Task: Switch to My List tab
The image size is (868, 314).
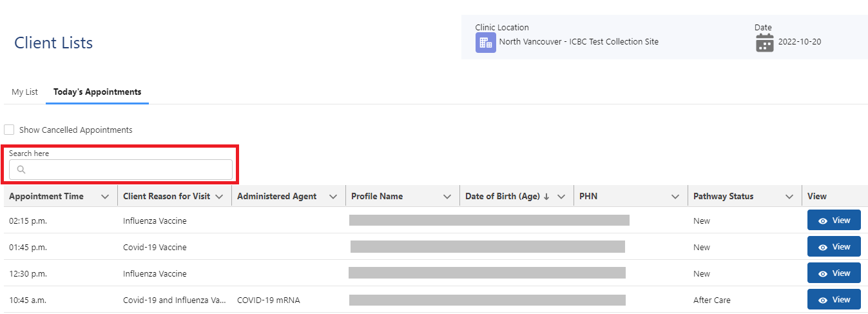Action: [24, 92]
